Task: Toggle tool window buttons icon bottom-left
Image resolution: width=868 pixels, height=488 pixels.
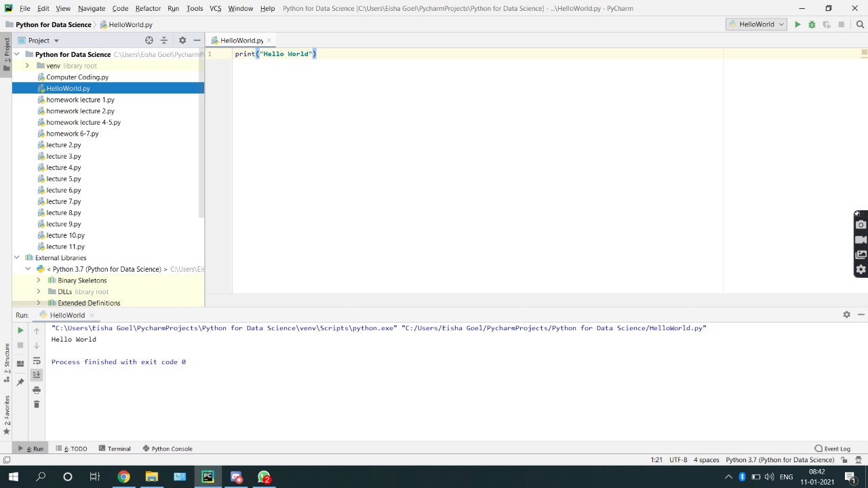Action: pos(6,460)
